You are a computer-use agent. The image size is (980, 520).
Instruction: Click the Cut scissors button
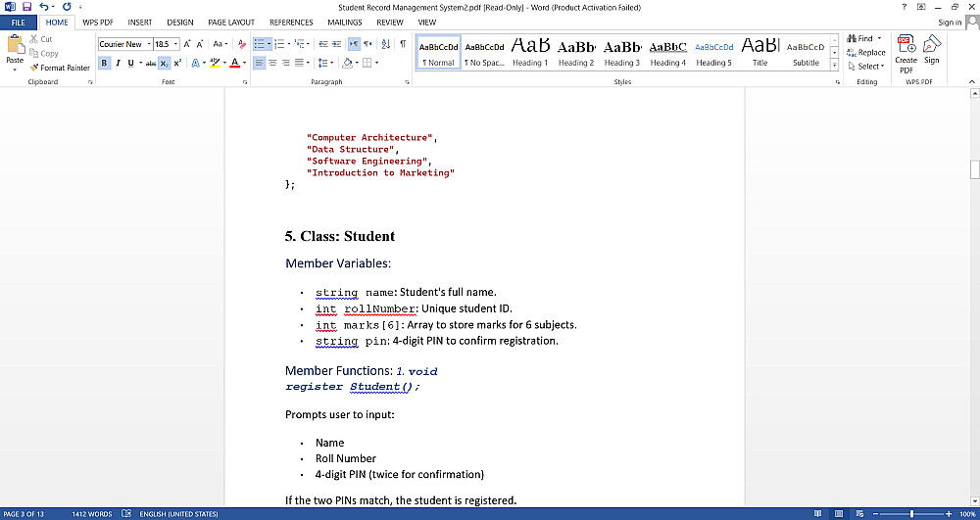pos(41,39)
